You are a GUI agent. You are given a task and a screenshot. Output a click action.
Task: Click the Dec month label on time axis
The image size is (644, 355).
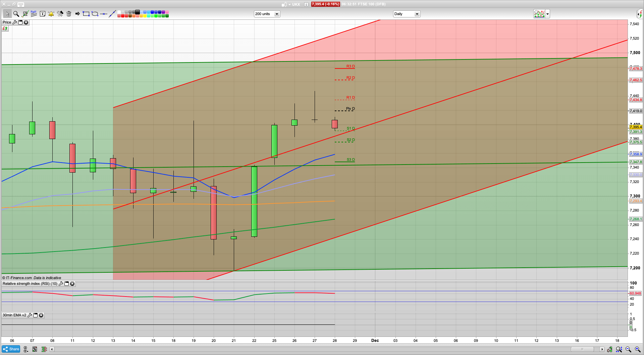(375, 341)
